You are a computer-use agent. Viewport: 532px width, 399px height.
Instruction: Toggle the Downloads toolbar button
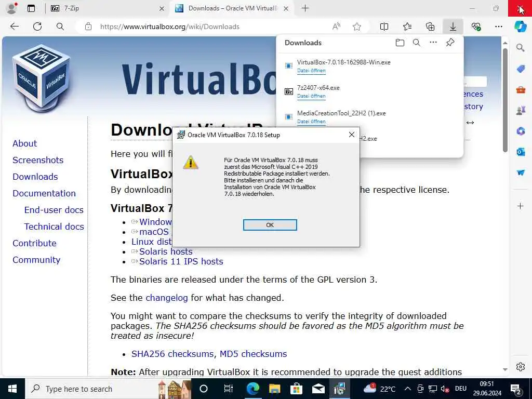[x=453, y=26]
